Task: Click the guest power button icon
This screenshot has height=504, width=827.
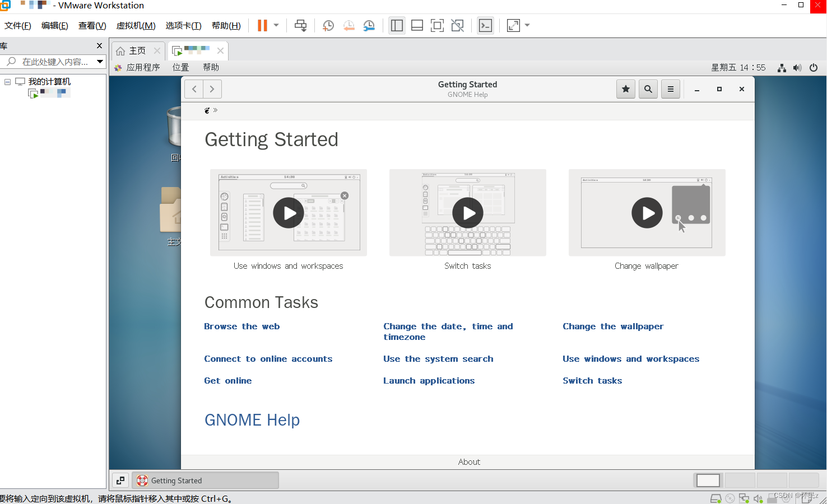Action: point(814,68)
